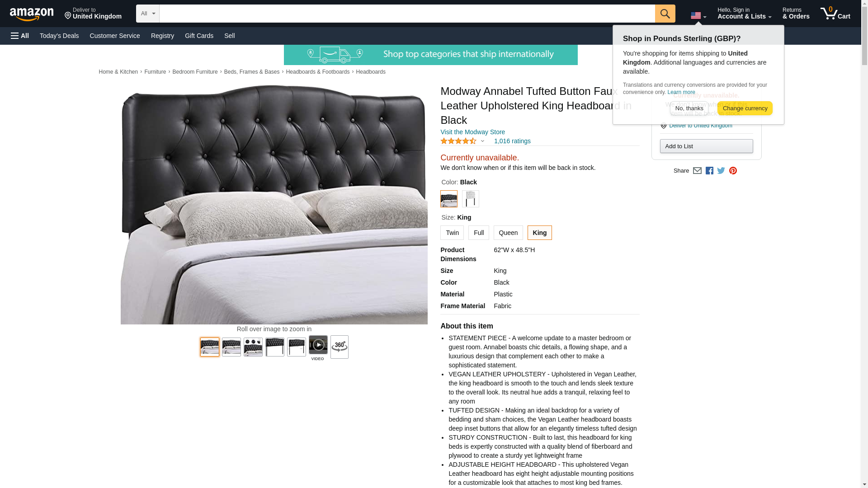
Task: Select the Full size option
Action: 479,233
